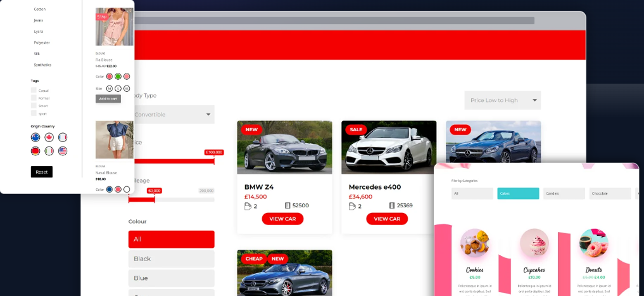This screenshot has width=644, height=296.
Task: Enable the Smart tag checkbox
Action: pos(34,106)
